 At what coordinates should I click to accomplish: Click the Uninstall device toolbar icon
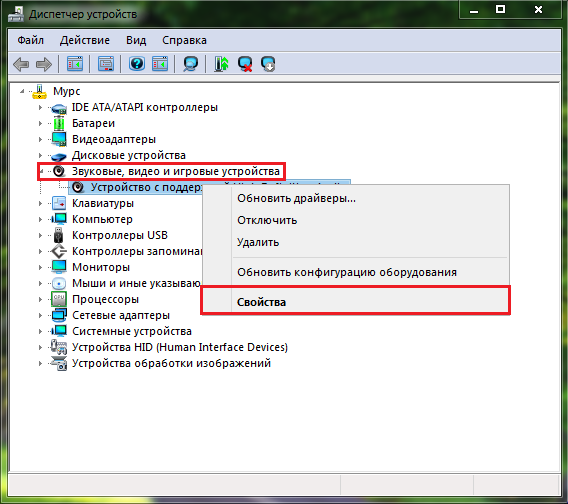click(268, 64)
